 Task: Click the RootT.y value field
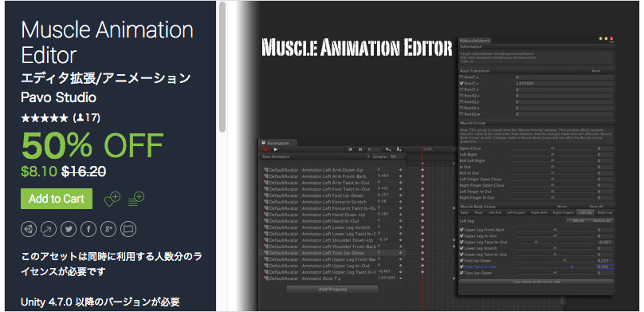click(564, 83)
